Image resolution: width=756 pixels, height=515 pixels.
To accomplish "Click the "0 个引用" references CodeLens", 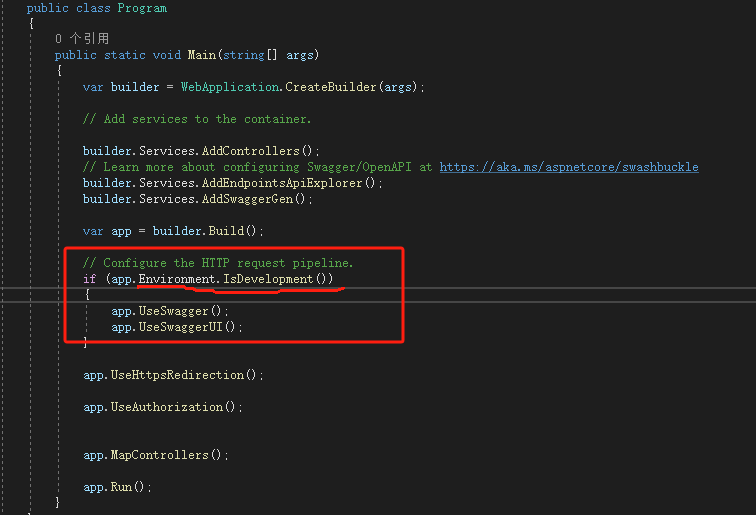I will (82, 38).
